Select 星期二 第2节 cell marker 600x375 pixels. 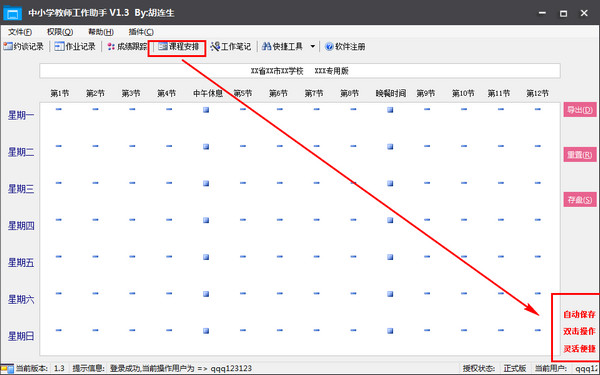[x=95, y=146]
